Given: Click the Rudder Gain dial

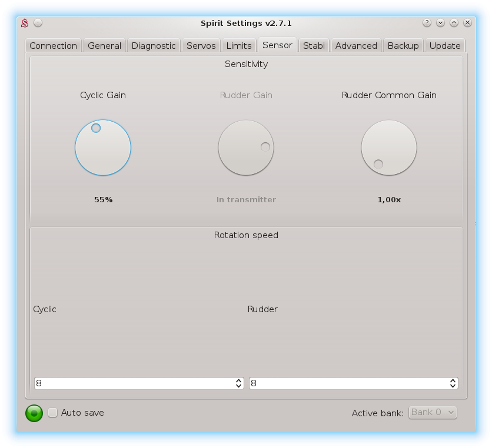Looking at the screenshot, I should (246, 148).
